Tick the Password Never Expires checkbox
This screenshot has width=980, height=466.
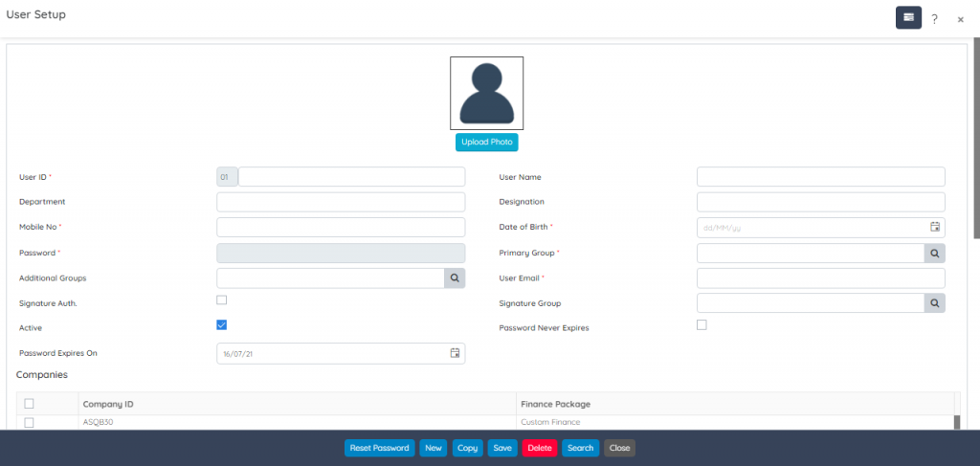[x=702, y=325]
